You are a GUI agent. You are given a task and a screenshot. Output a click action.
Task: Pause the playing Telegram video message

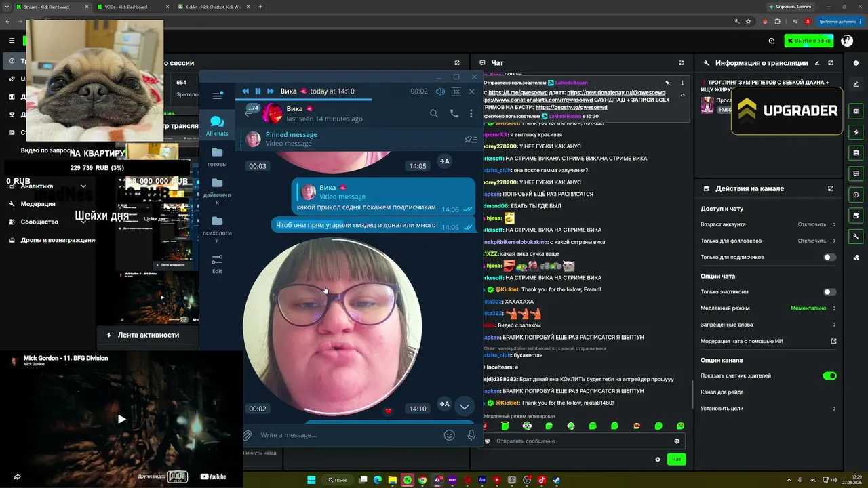(x=258, y=91)
